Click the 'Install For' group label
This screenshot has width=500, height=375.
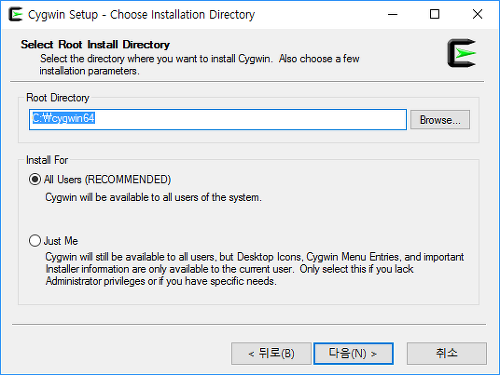click(x=47, y=160)
